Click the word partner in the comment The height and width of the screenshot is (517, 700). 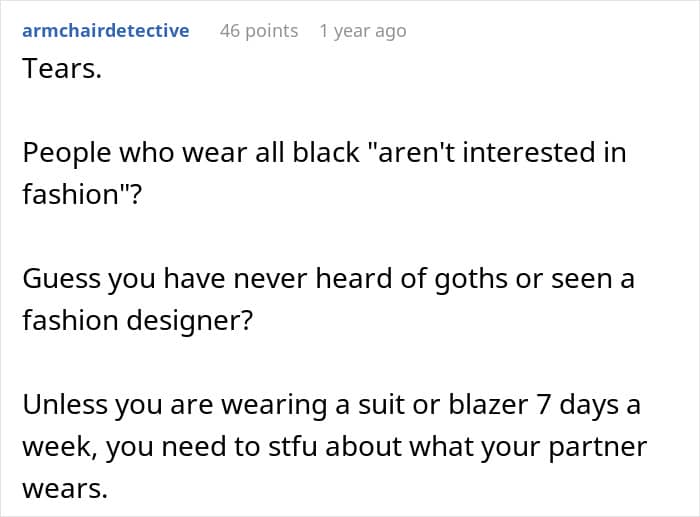pyautogui.click(x=598, y=448)
